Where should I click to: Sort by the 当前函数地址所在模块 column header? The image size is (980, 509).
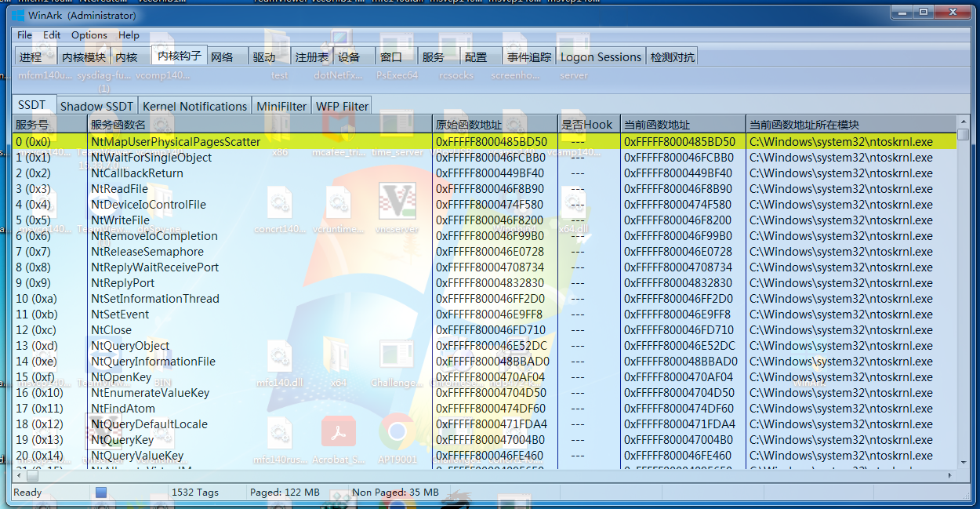click(x=851, y=124)
